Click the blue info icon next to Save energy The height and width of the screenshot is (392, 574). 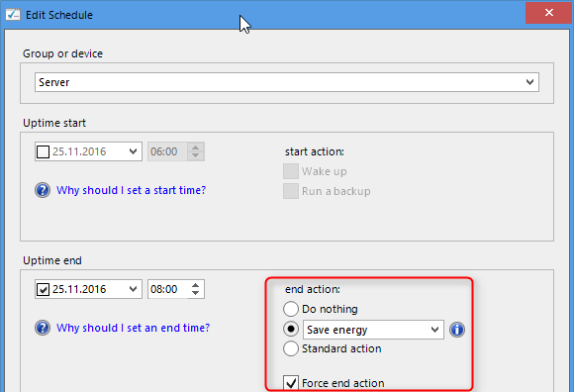(457, 330)
